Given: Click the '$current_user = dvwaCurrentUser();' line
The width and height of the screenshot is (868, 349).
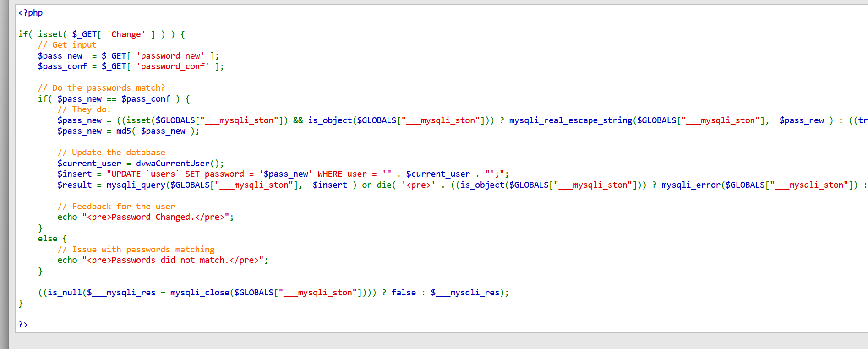Looking at the screenshot, I should click(x=141, y=164).
